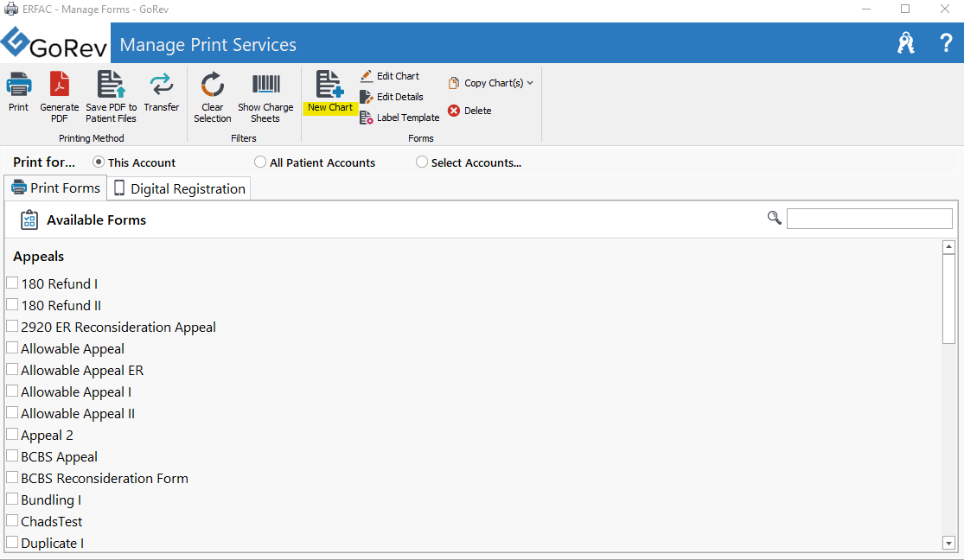Click the Show Charge Sheets barcode icon
Viewport: 964px width, 560px height.
(265, 84)
